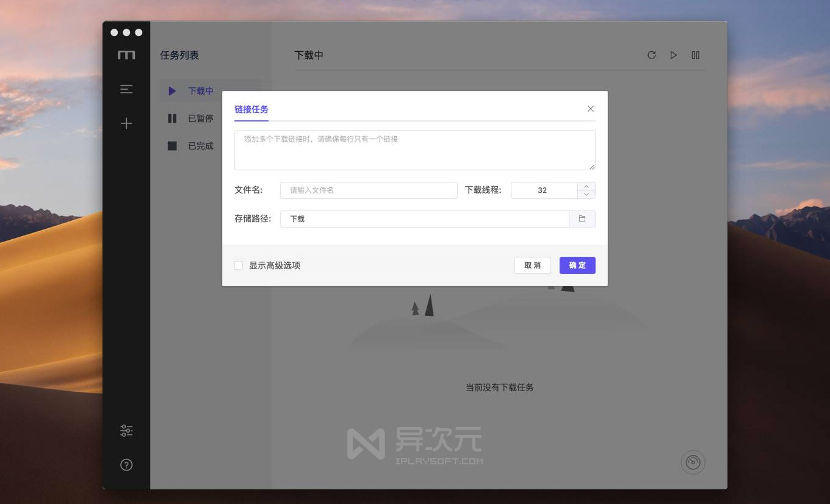Click the speed indicator circle at bottom right
Viewport: 830px width, 504px height.
click(693, 462)
